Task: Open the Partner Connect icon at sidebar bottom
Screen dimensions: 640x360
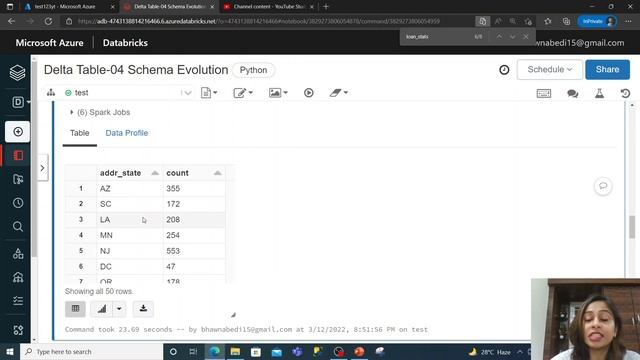Action: click(18, 330)
